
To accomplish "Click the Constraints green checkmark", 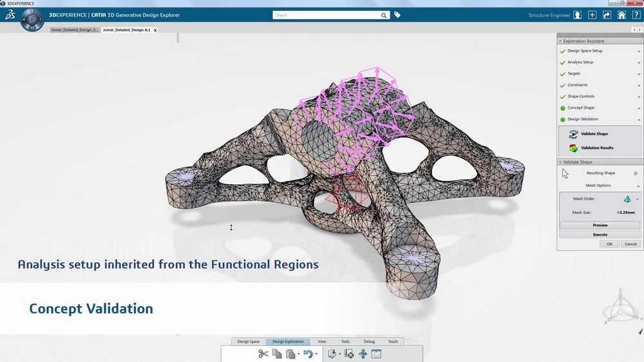I will (563, 86).
